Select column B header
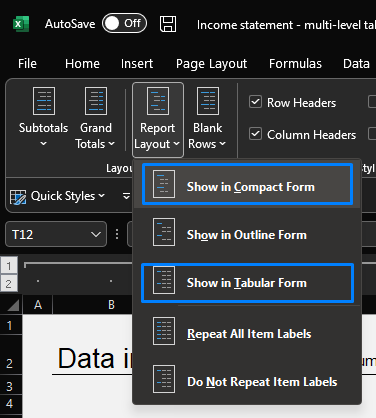 pos(111,304)
